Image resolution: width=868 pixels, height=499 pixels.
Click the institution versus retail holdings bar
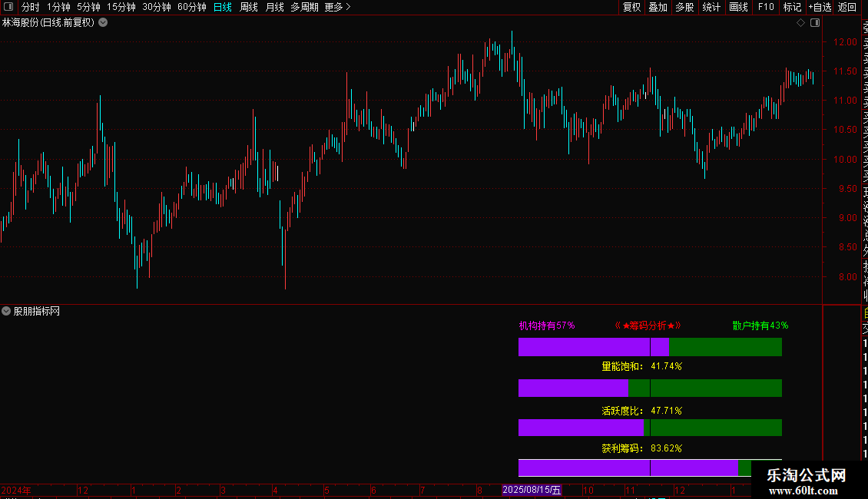[650, 348]
